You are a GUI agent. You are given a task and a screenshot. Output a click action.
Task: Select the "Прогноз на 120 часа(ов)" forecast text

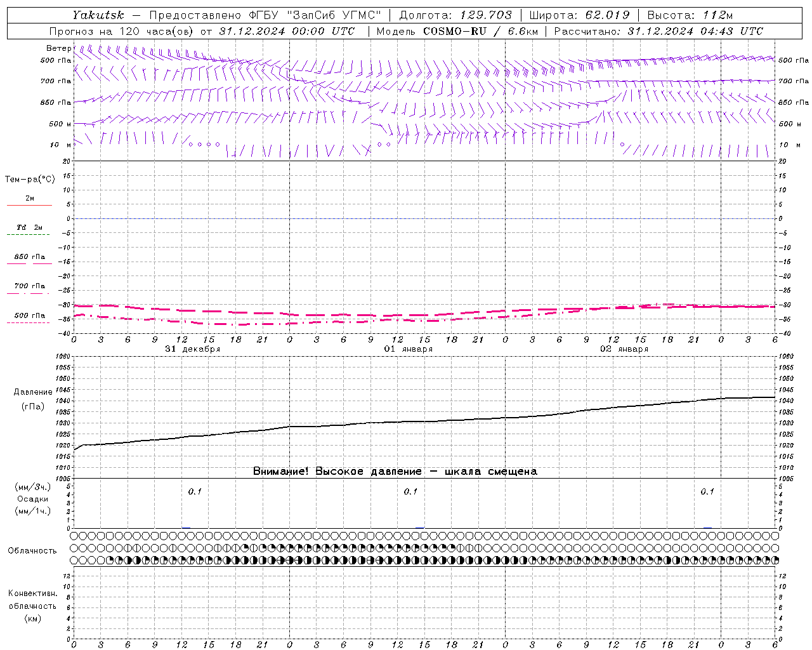(122, 31)
